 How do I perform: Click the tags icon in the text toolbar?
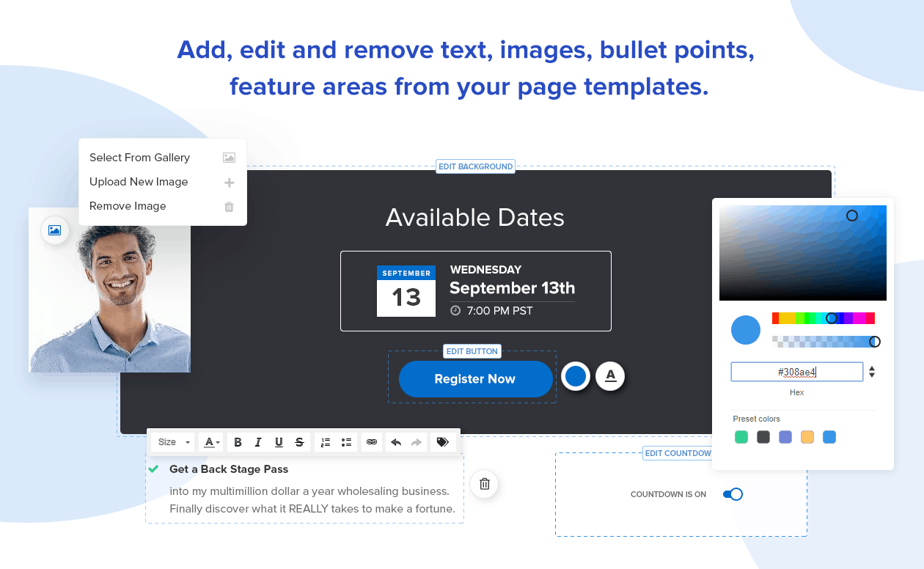(x=442, y=442)
